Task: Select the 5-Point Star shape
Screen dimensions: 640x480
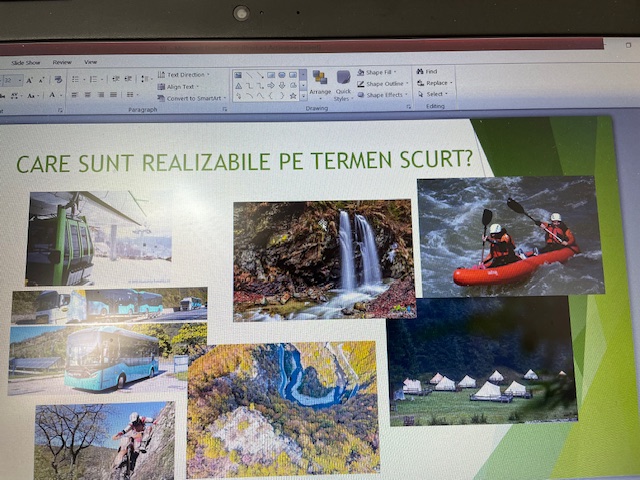Action: [x=293, y=96]
